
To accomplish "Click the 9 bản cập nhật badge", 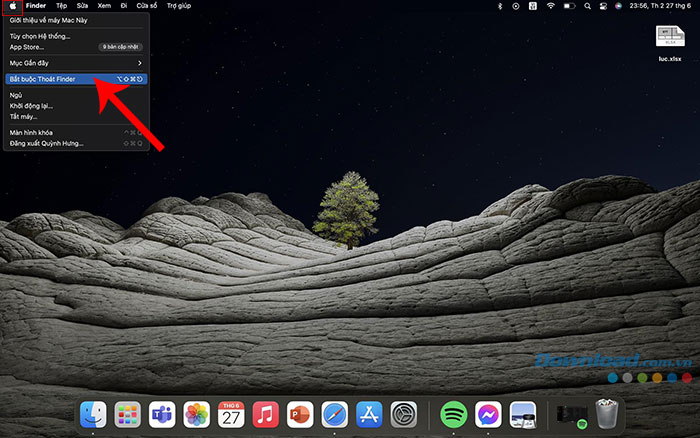I will (x=120, y=47).
